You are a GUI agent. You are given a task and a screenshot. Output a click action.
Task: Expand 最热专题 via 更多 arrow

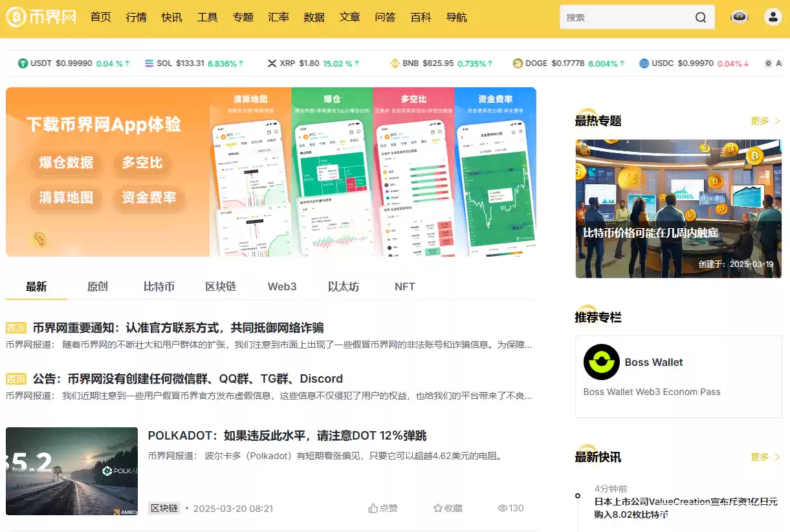pyautogui.click(x=765, y=121)
